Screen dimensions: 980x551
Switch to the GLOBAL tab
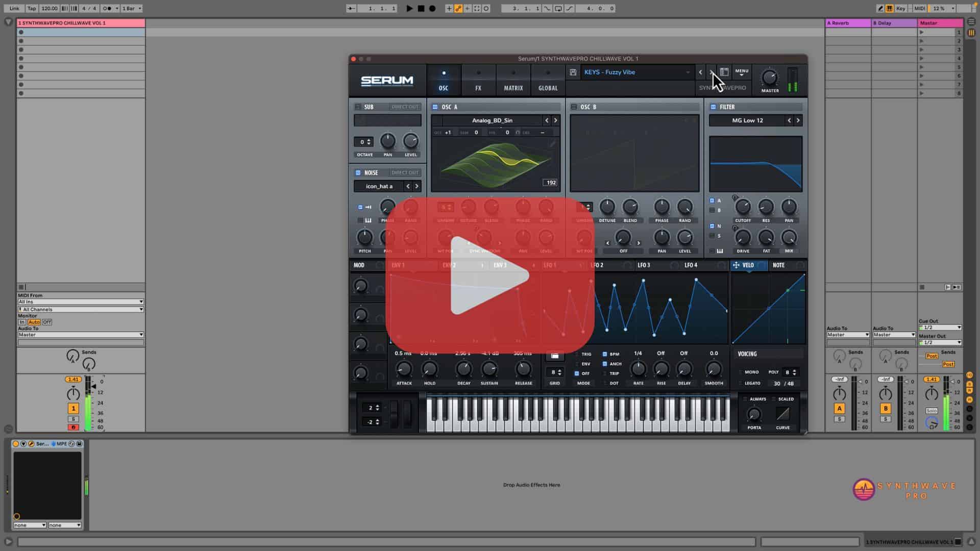coord(548,81)
